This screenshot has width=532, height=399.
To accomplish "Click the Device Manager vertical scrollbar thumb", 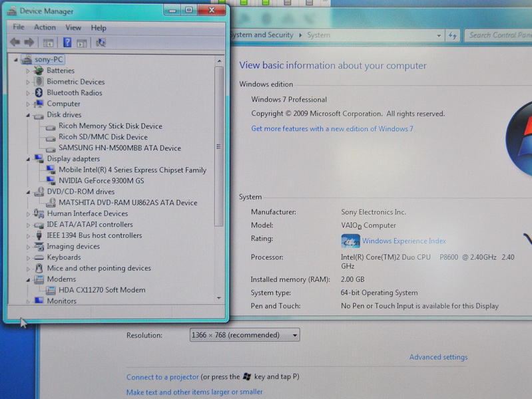I will (219, 146).
